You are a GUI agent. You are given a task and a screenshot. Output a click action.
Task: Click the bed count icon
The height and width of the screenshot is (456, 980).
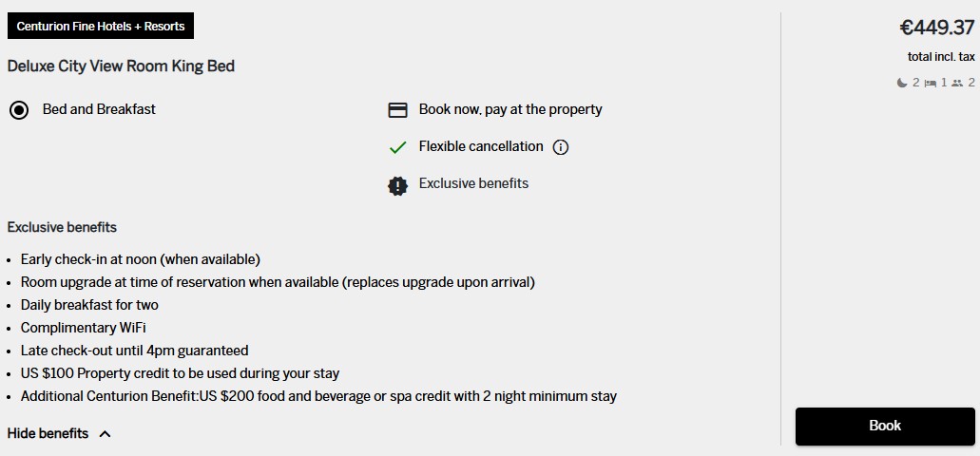[931, 83]
